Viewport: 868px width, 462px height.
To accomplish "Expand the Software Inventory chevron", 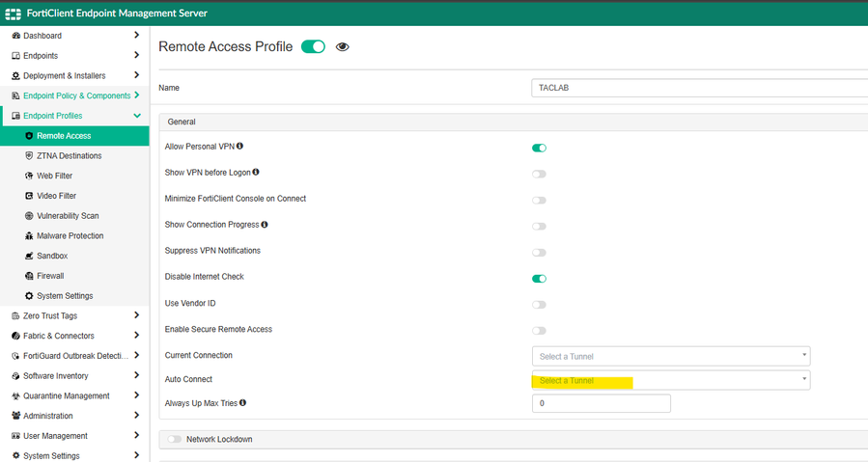I will pyautogui.click(x=137, y=375).
